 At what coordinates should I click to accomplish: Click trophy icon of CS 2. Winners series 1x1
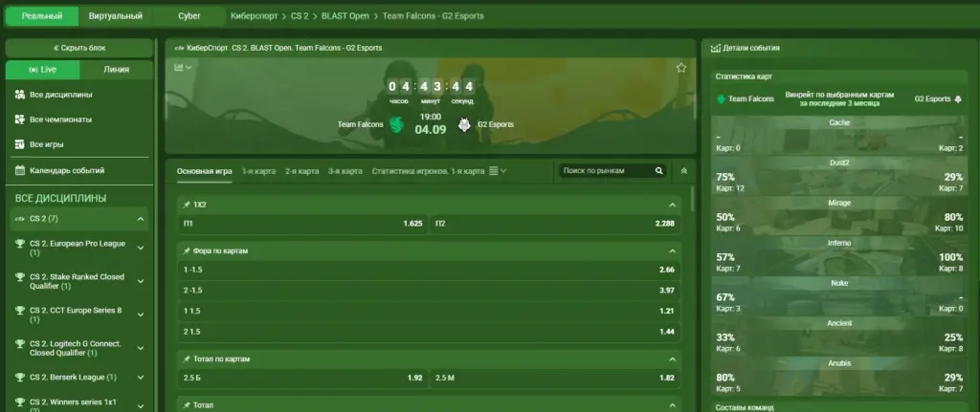pos(20,402)
